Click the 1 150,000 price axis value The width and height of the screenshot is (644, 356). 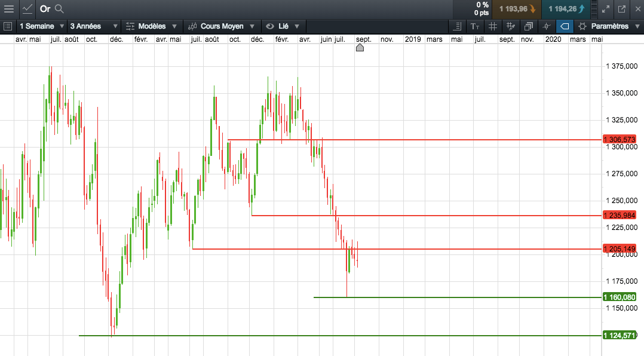click(x=621, y=308)
